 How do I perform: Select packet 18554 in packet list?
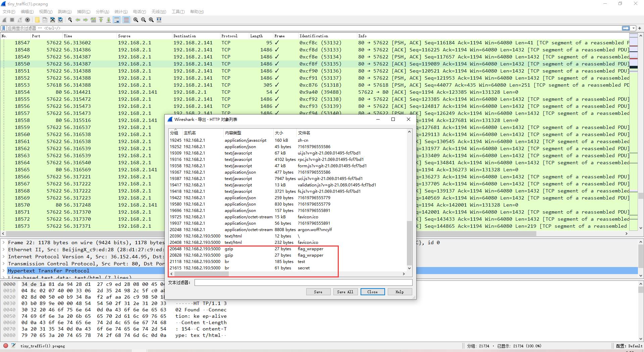(x=315, y=92)
